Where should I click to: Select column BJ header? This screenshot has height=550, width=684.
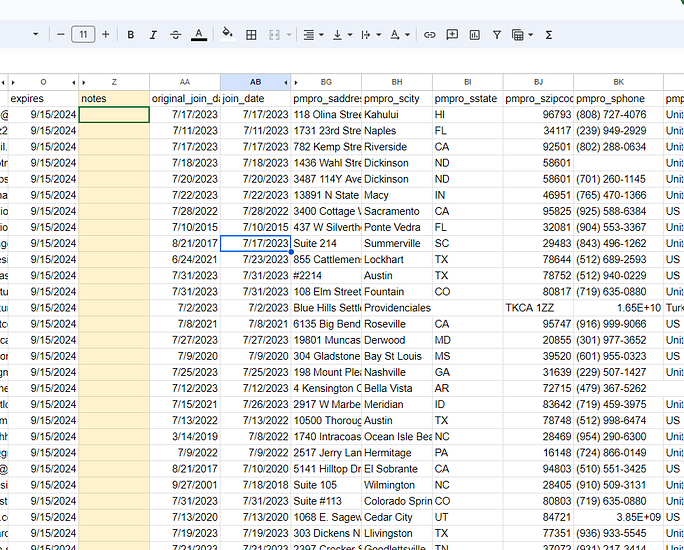pos(538,82)
